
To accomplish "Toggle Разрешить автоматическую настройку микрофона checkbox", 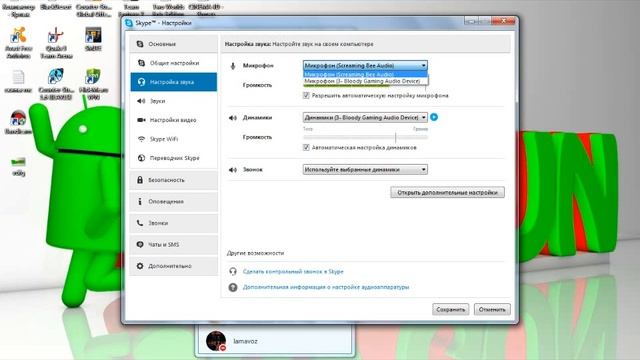I will (306, 96).
